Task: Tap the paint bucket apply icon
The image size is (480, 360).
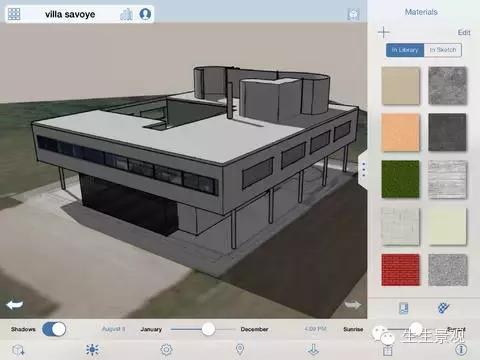Action: pyautogui.click(x=444, y=308)
